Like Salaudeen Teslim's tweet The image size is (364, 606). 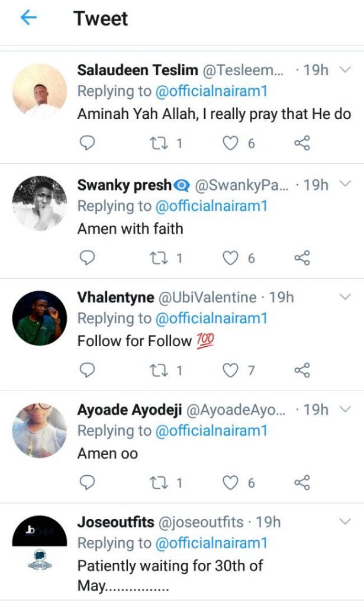pos(230,143)
